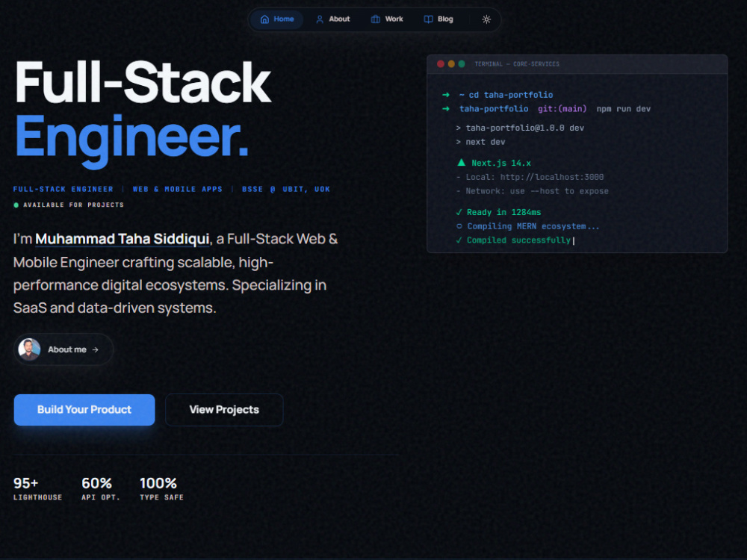The height and width of the screenshot is (560, 747).
Task: Click TERMINAL — CORE-SERVICES title text
Action: pos(517,64)
